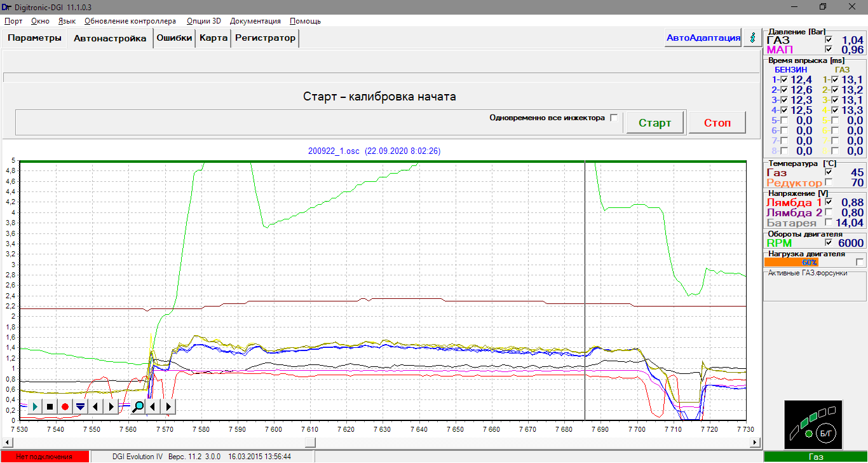Click the blue down-triangle icon on chart toolbar
Image resolution: width=868 pixels, height=463 pixels.
tap(80, 406)
